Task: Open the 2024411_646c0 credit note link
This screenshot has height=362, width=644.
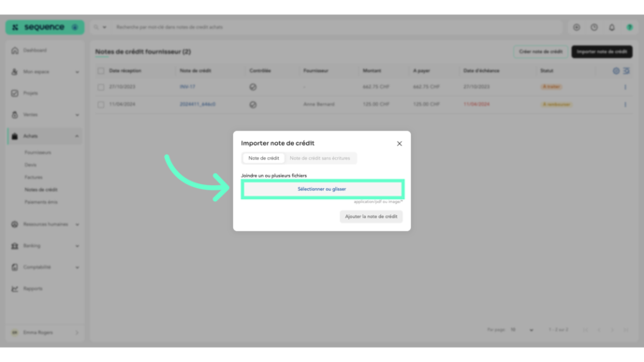Action: [198, 104]
